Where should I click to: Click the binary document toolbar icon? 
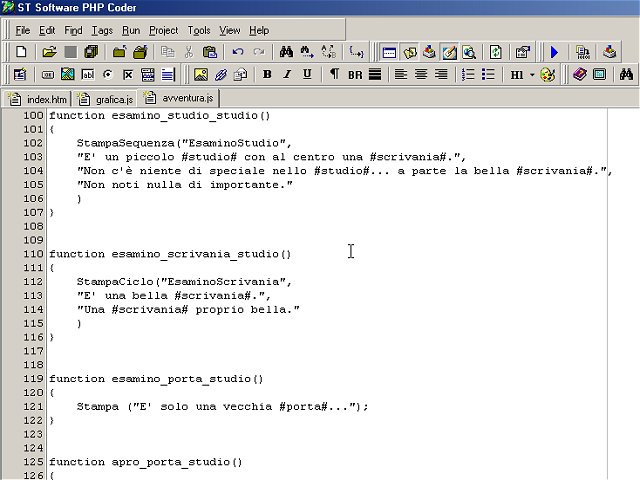pos(582,52)
